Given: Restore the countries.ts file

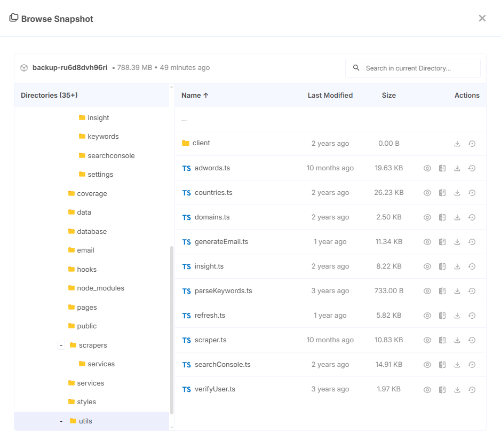Looking at the screenshot, I should coord(472,193).
